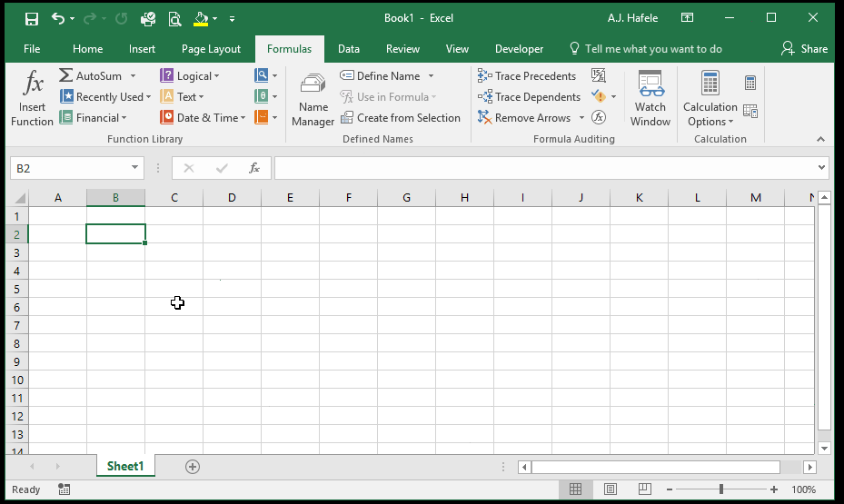844x504 pixels.
Task: Click the macro record icon in status bar
Action: (x=65, y=489)
